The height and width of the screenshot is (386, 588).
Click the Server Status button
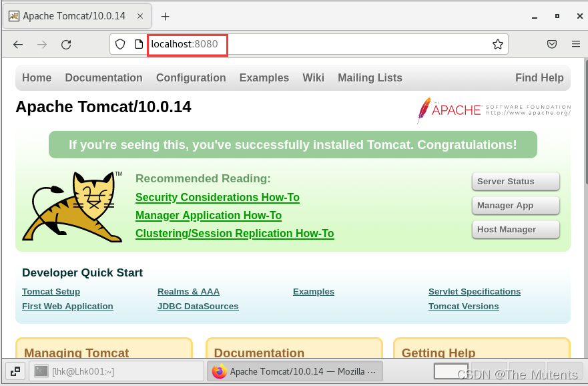[516, 182]
